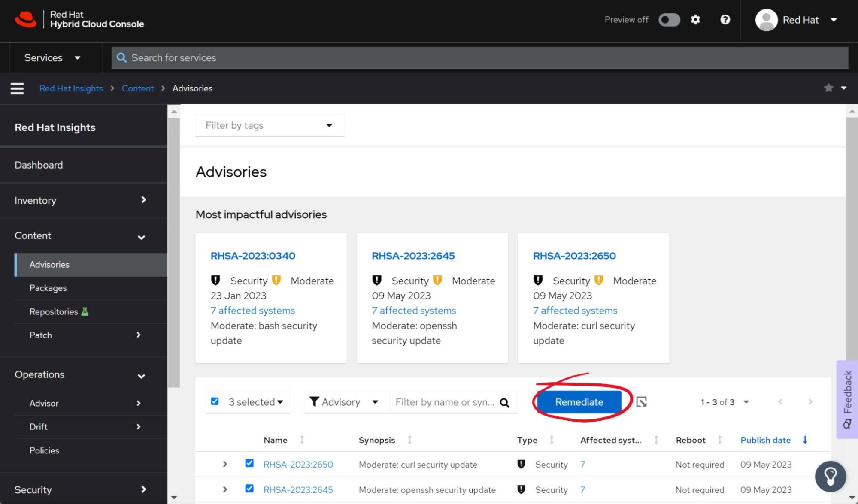Image resolution: width=858 pixels, height=504 pixels.
Task: Toggle the sidebar hamburger menu
Action: [17, 88]
